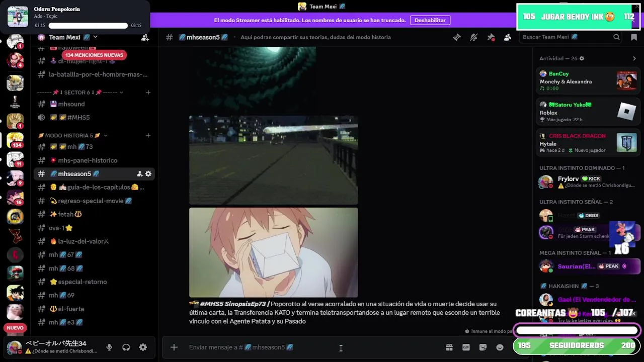Open own user avatar in bottom panel
The image size is (644, 362).
click(x=15, y=347)
